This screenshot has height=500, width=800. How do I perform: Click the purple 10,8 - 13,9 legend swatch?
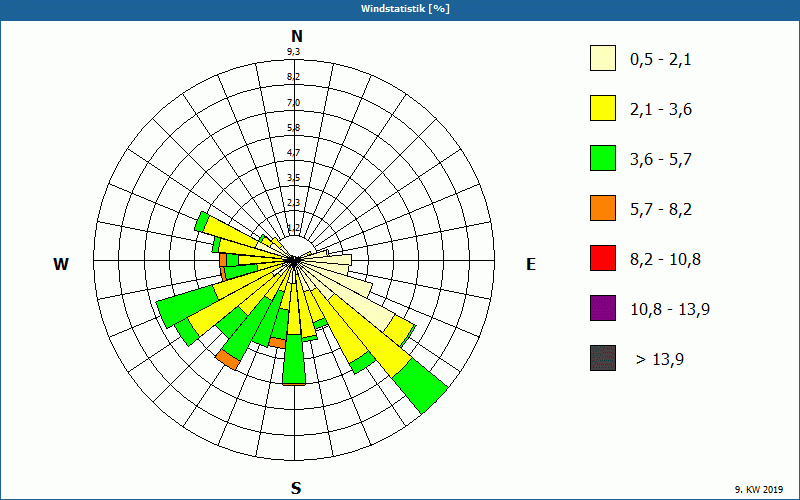tap(603, 308)
